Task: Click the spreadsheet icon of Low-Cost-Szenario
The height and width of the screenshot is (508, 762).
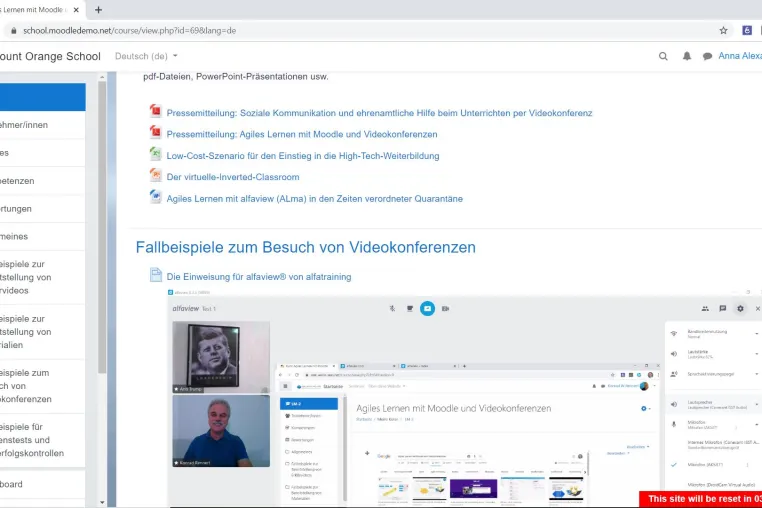Action: [156, 154]
